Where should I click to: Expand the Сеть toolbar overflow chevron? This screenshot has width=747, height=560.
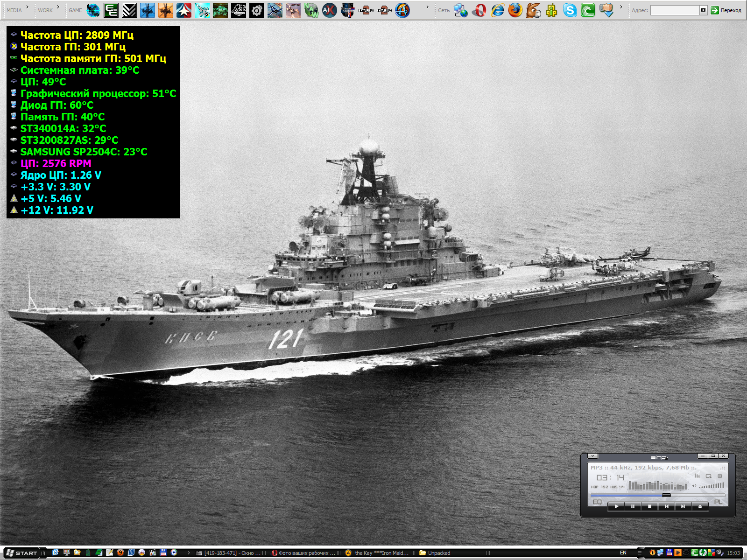click(621, 7)
